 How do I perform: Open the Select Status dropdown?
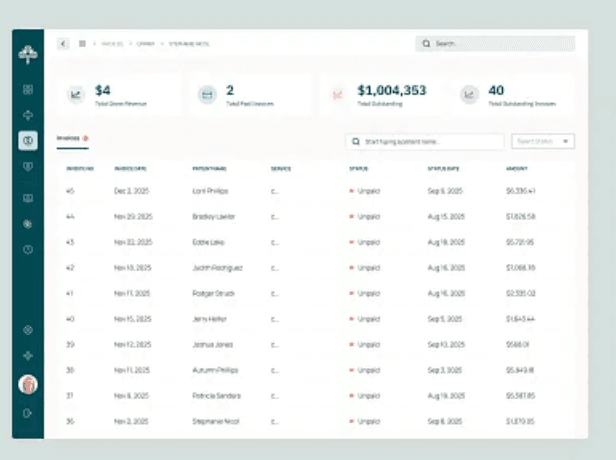(x=543, y=142)
